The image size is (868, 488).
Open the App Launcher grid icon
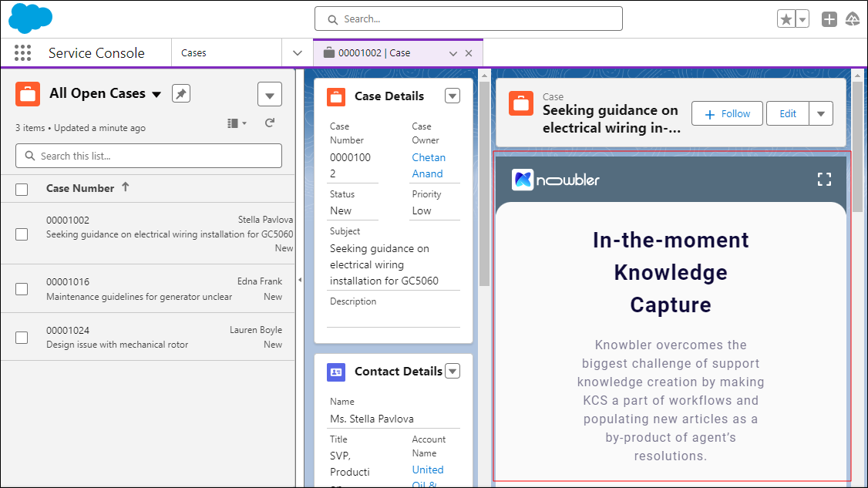pyautogui.click(x=22, y=53)
